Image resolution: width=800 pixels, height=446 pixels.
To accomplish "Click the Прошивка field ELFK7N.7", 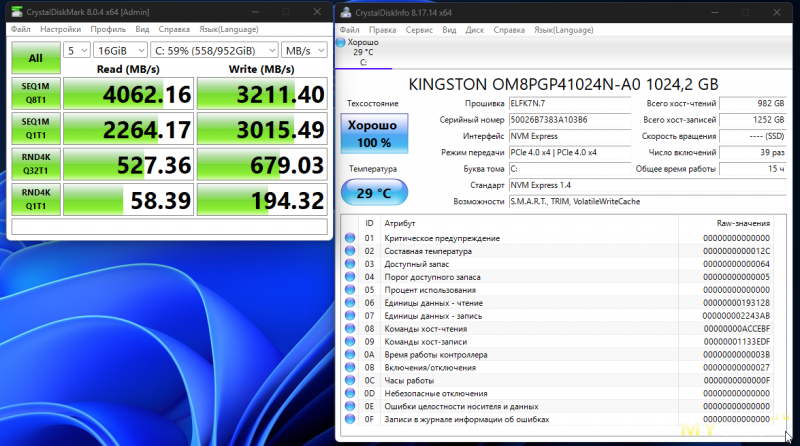I will [569, 104].
